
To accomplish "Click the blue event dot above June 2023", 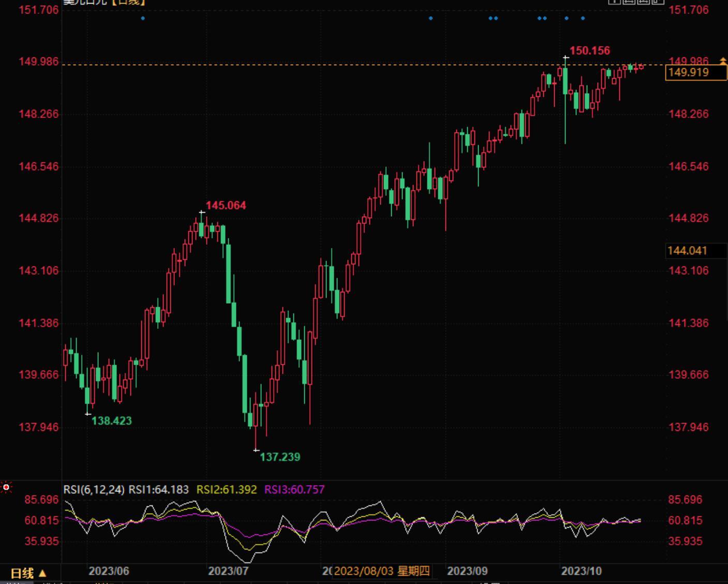I will pyautogui.click(x=143, y=19).
